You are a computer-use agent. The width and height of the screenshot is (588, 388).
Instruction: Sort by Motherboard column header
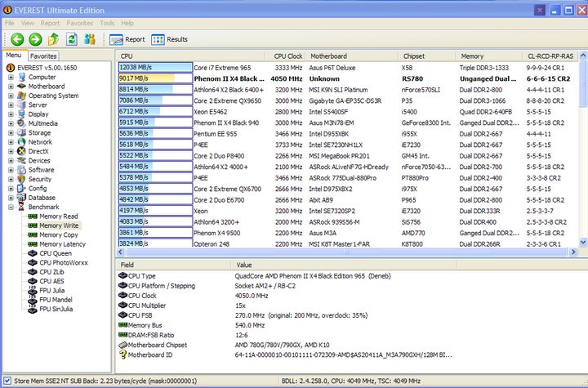click(x=351, y=56)
